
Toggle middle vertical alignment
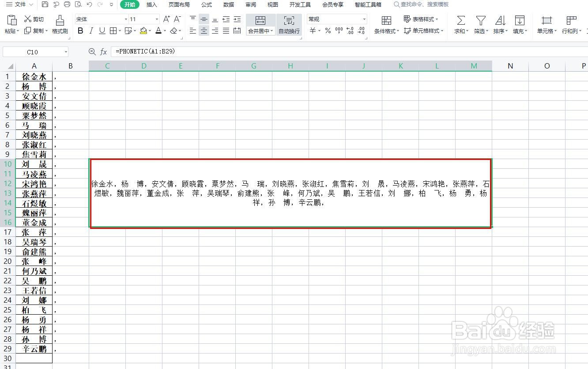pos(204,19)
